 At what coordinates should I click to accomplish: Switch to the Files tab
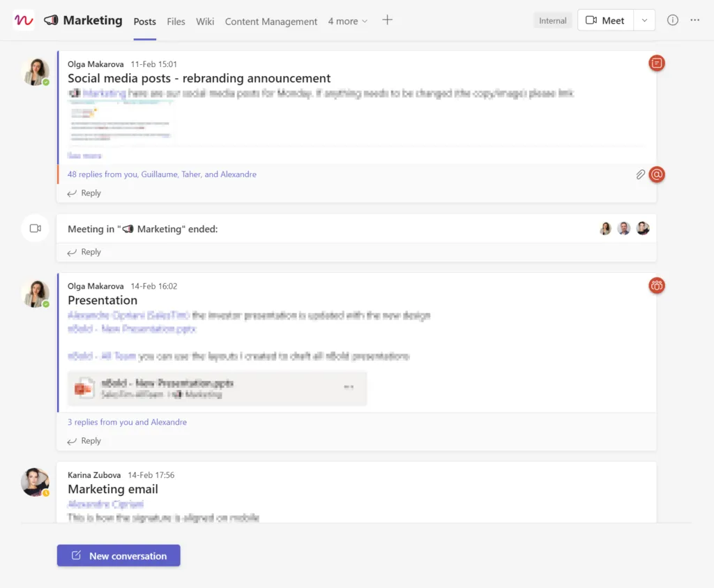tap(176, 22)
